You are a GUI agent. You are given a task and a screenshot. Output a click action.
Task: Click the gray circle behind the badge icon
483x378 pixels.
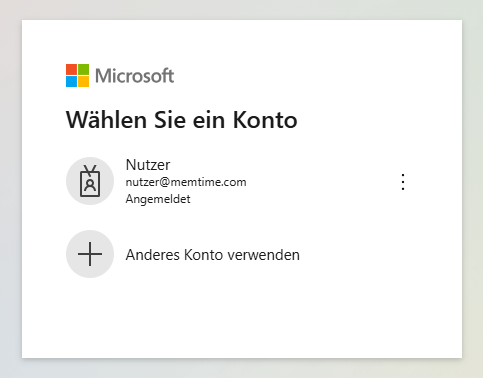click(x=90, y=181)
